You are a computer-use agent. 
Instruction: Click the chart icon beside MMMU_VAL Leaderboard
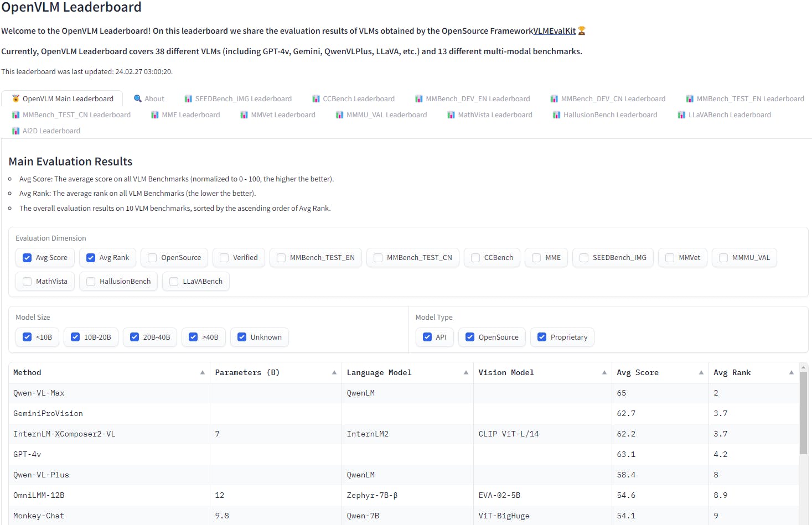[340, 115]
